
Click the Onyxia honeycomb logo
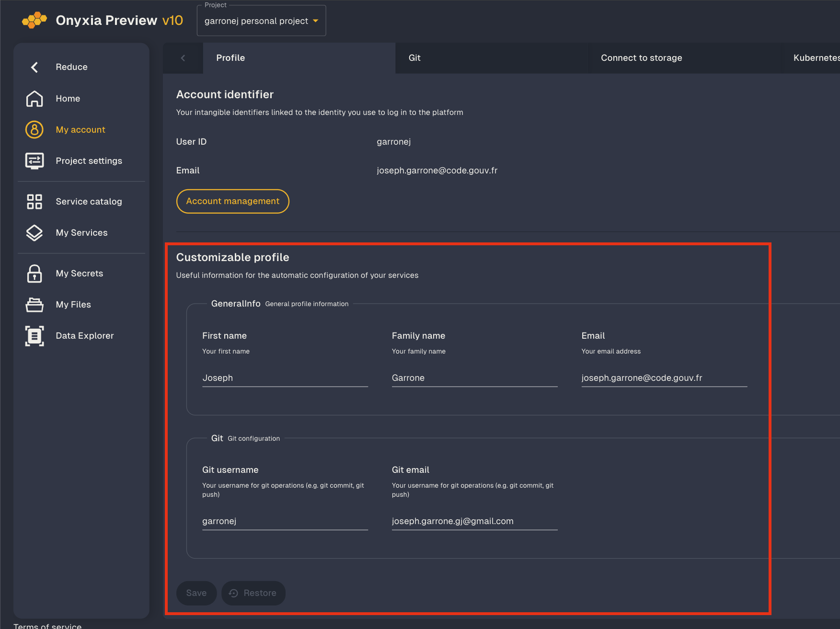[34, 20]
